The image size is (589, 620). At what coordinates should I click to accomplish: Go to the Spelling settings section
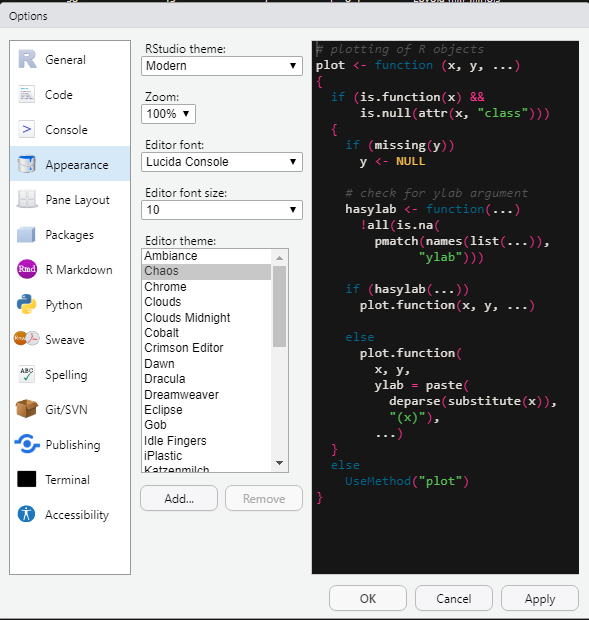[70, 374]
